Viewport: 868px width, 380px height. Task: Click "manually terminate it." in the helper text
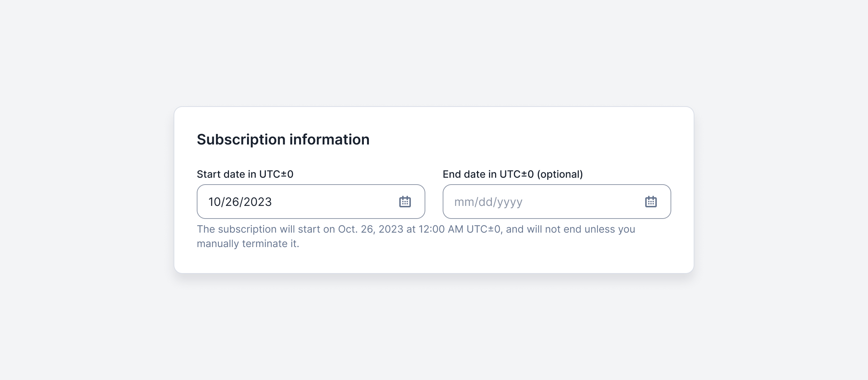pyautogui.click(x=248, y=244)
